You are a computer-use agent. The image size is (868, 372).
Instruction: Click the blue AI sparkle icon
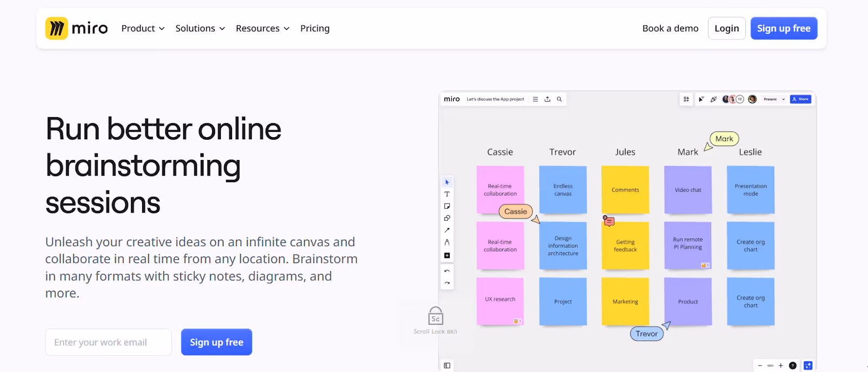(808, 365)
